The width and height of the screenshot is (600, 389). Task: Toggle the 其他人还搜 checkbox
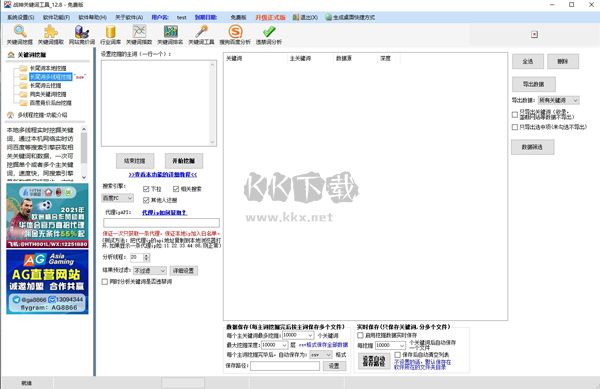click(x=146, y=200)
